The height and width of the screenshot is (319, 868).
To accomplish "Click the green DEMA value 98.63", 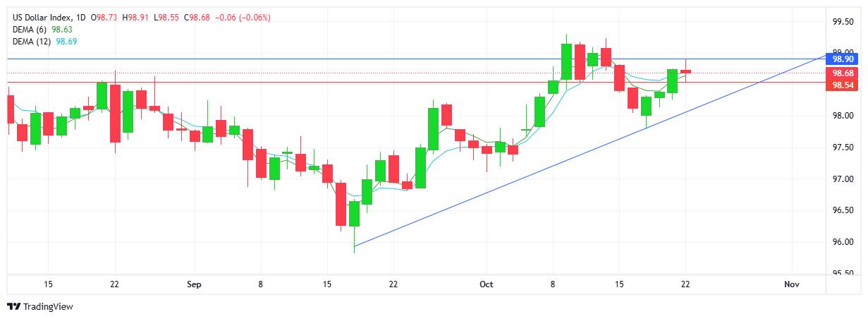I will [x=62, y=29].
